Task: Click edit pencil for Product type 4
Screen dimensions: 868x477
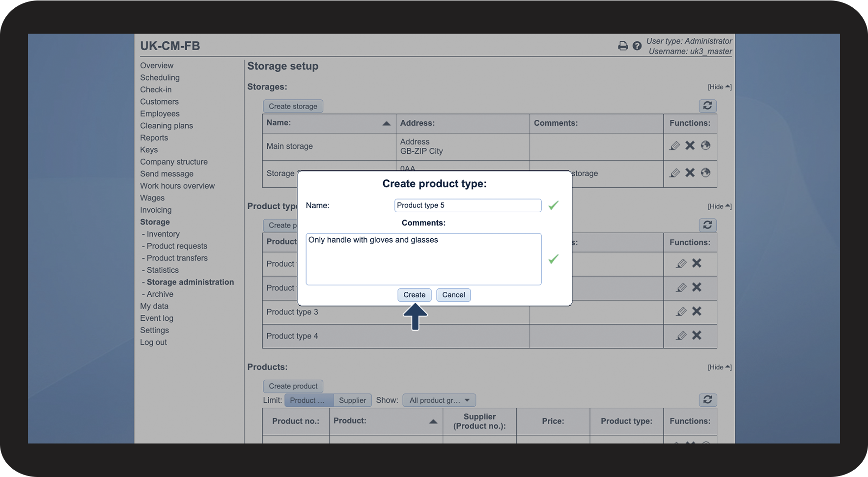Action: click(x=681, y=336)
